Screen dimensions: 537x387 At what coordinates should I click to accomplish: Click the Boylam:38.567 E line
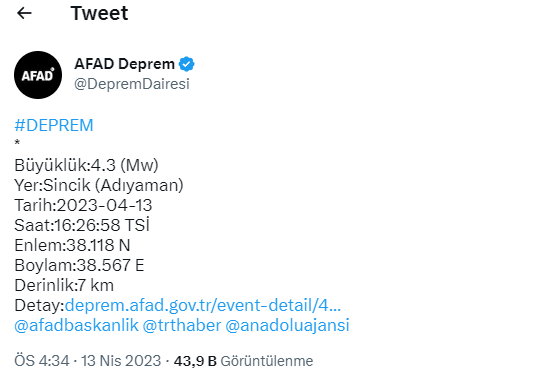pyautogui.click(x=79, y=265)
